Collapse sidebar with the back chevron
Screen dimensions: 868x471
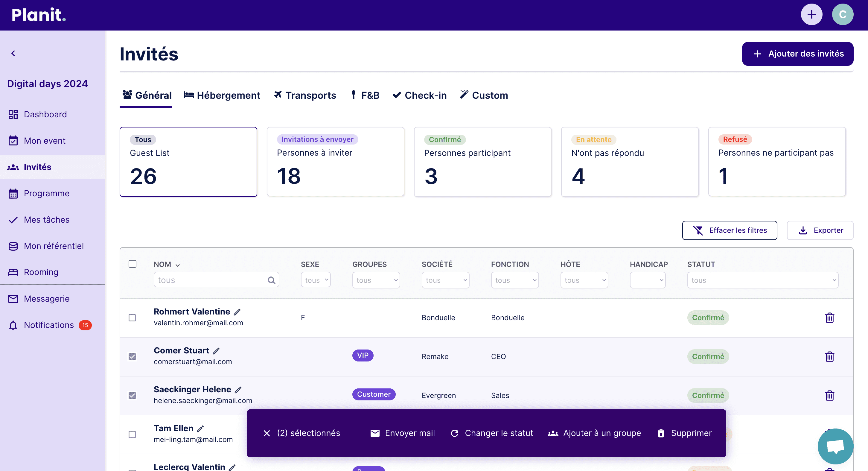click(x=13, y=53)
